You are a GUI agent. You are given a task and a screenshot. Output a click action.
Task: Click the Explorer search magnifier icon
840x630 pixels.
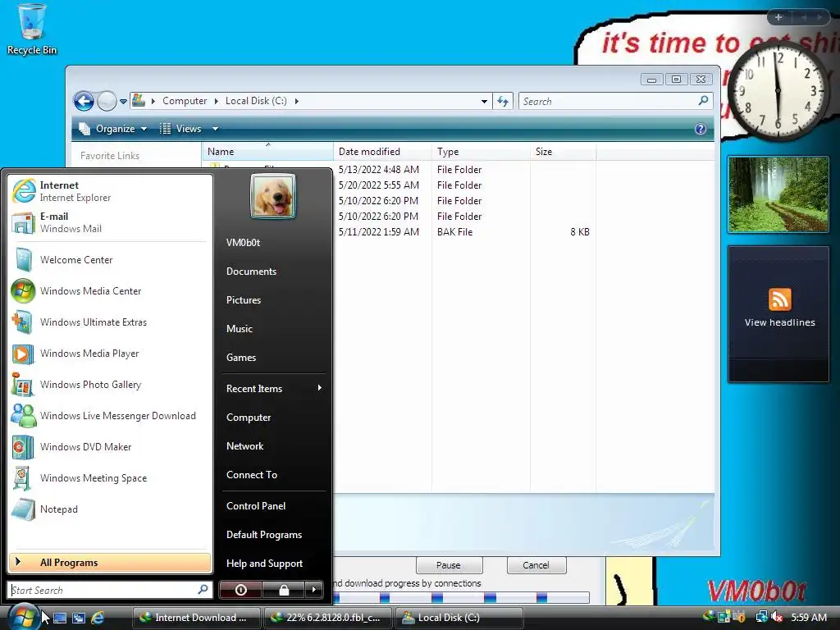(703, 101)
